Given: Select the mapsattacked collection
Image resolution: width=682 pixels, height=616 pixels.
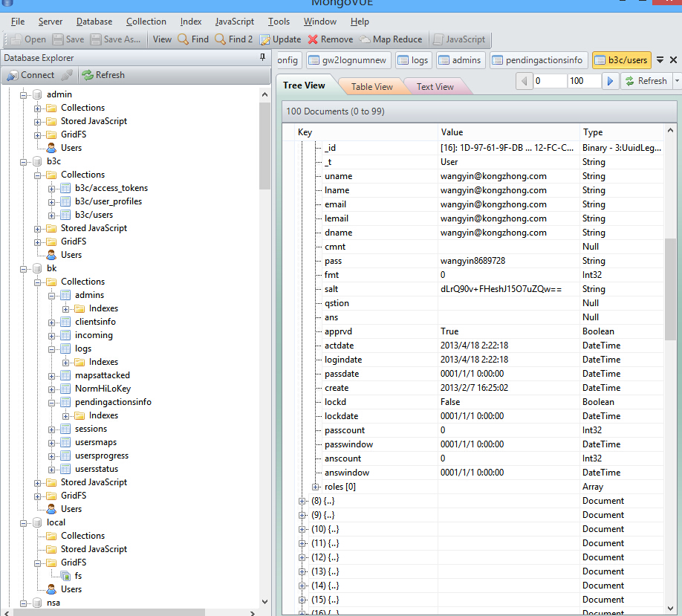Looking at the screenshot, I should tap(103, 375).
